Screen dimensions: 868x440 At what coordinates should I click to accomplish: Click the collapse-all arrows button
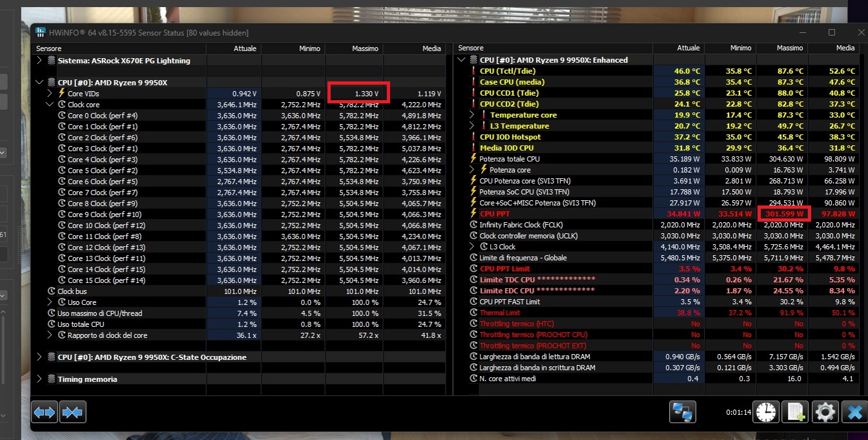pyautogui.click(x=73, y=412)
